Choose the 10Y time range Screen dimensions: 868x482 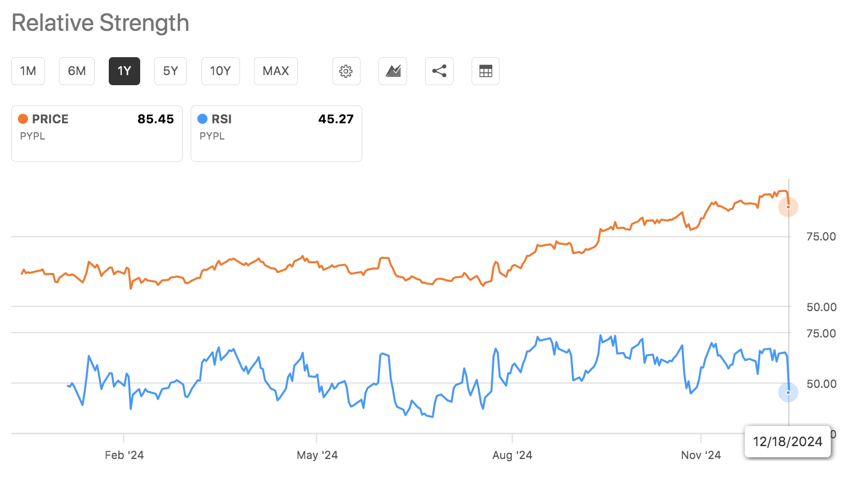[x=220, y=71]
